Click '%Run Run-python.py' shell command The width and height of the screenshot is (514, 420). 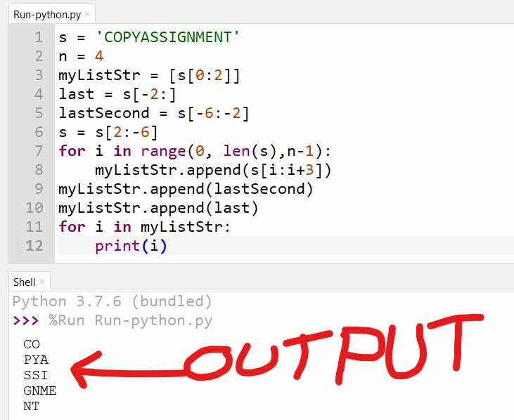pyautogui.click(x=131, y=320)
